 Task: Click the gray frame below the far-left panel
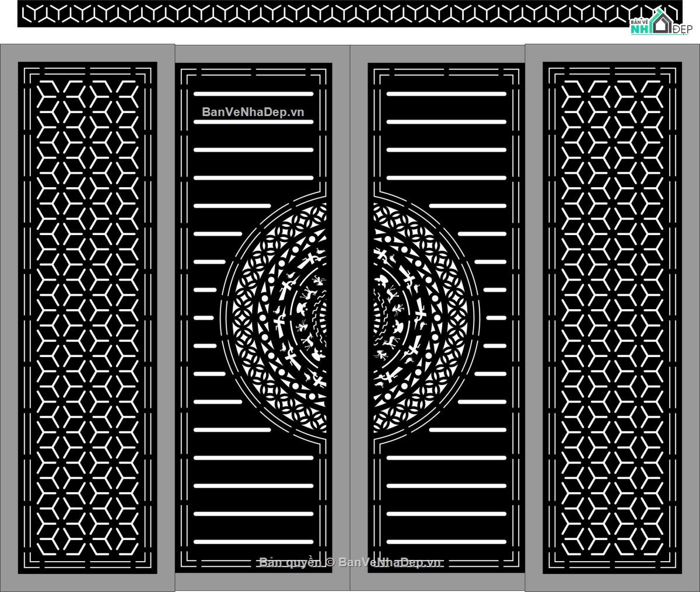(x=87, y=583)
